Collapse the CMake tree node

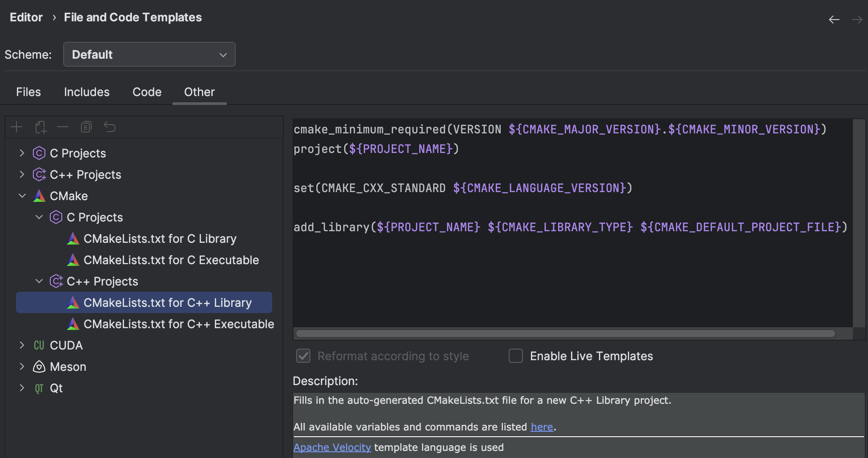(x=22, y=196)
